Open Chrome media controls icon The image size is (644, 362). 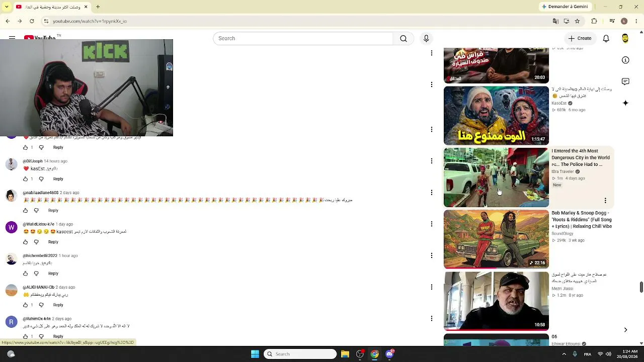tap(612, 21)
